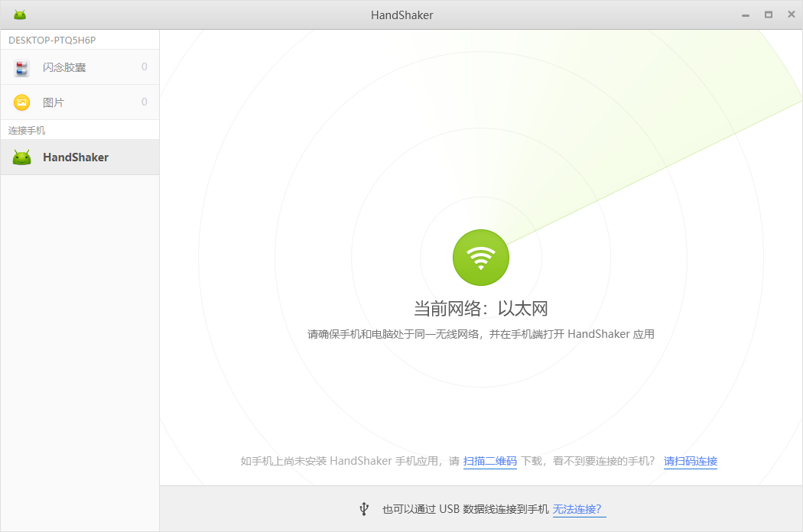Click the 请扫码连接 link

click(690, 461)
